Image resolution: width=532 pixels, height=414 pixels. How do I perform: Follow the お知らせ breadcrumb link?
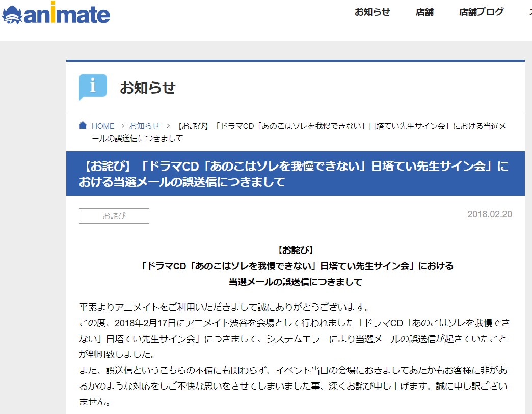tap(144, 126)
